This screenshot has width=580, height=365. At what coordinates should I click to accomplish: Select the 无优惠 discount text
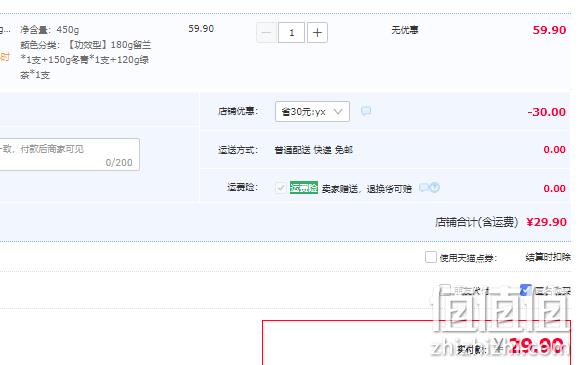405,30
